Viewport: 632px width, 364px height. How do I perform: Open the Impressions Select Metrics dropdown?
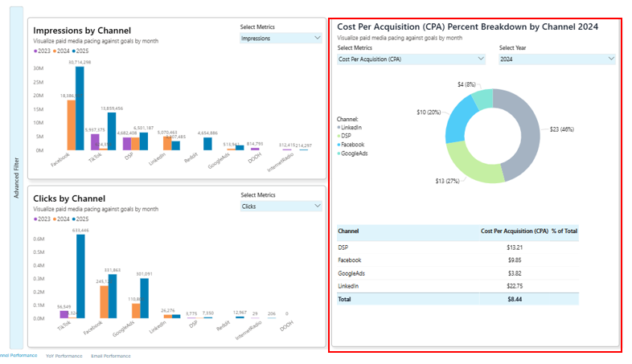coord(281,38)
